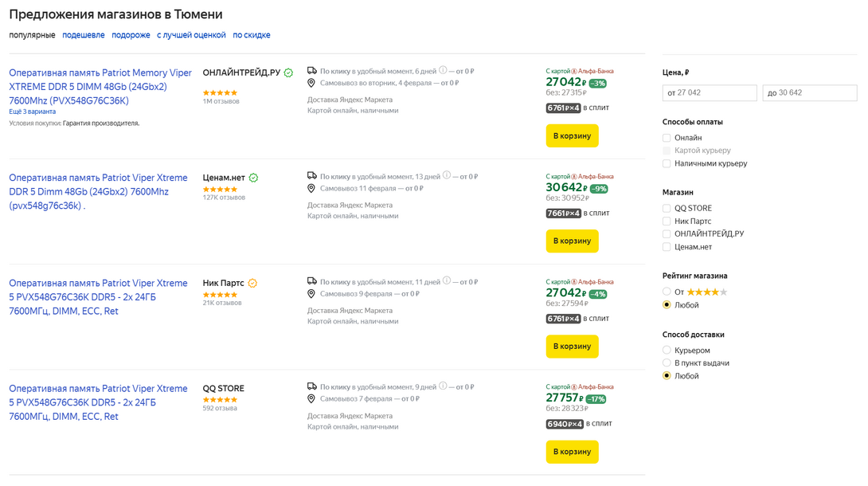Click verified badge next to Ценам.нет
This screenshot has width=868, height=486.
tap(253, 178)
